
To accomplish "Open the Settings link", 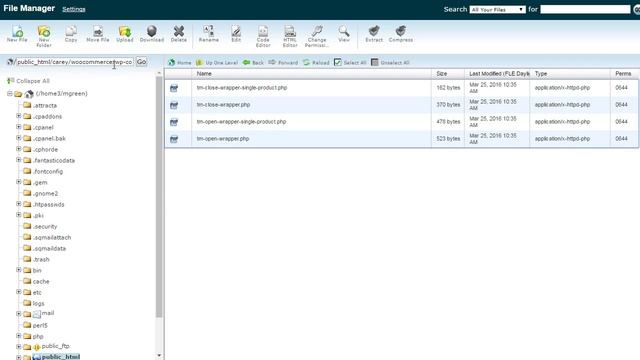I will point(74,9).
